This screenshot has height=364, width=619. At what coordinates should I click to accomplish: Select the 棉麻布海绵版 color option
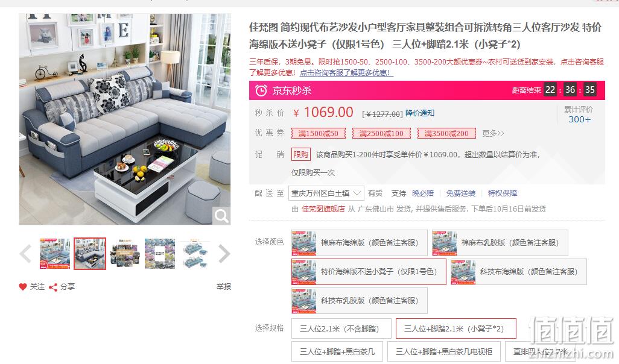[359, 243]
